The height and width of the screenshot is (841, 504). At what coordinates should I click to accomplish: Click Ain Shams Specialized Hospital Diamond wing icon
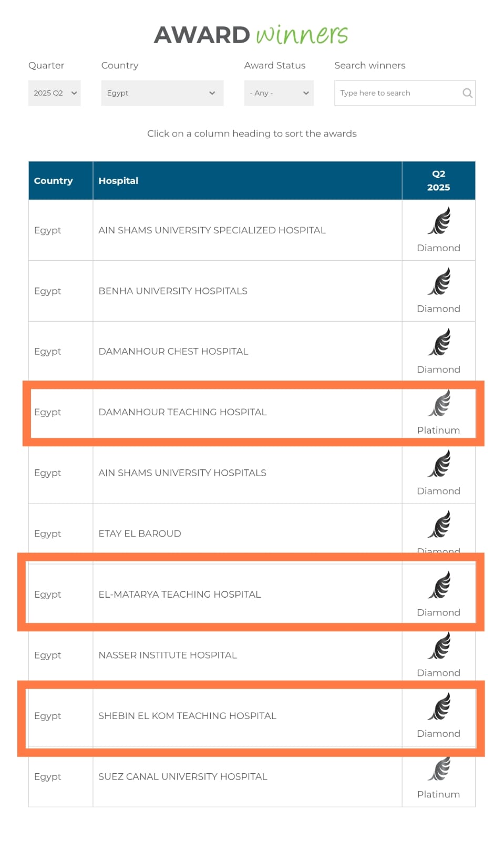coord(439,221)
